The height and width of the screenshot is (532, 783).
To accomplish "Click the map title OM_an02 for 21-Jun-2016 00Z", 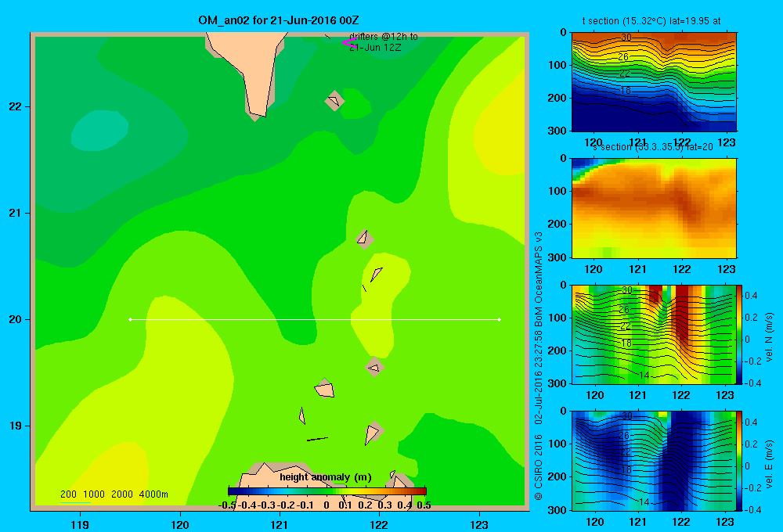I will 279,20.
